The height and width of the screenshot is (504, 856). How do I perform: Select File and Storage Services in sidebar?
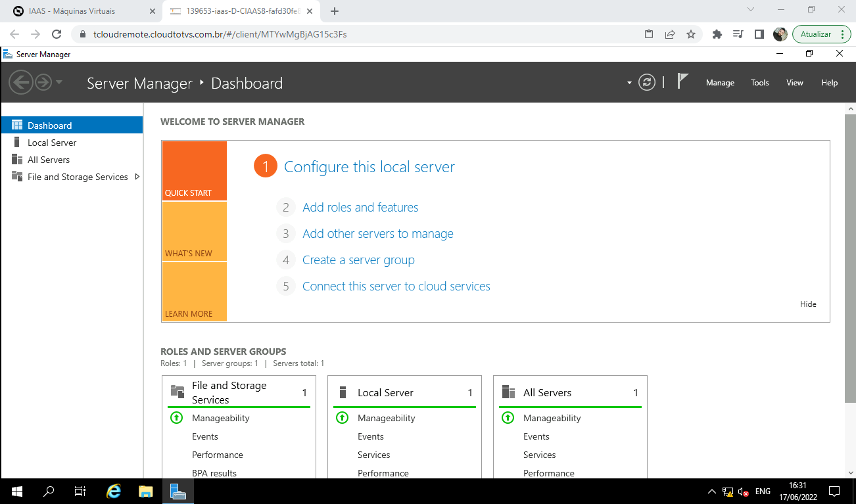tap(72, 177)
